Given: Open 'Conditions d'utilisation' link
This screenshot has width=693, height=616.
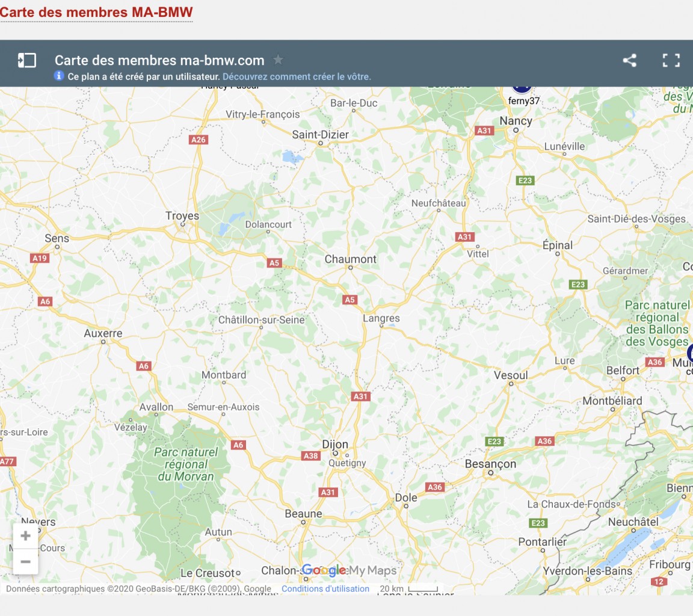Looking at the screenshot, I should [325, 588].
